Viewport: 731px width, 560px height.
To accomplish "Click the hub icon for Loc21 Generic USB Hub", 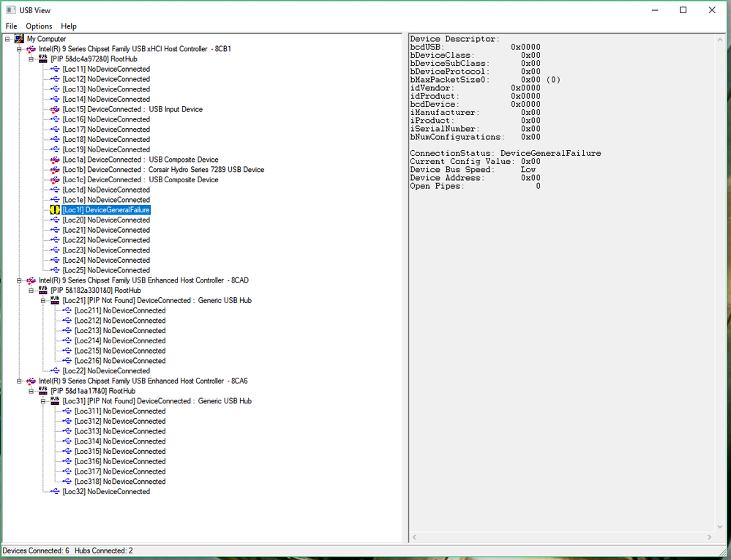I will tap(55, 300).
